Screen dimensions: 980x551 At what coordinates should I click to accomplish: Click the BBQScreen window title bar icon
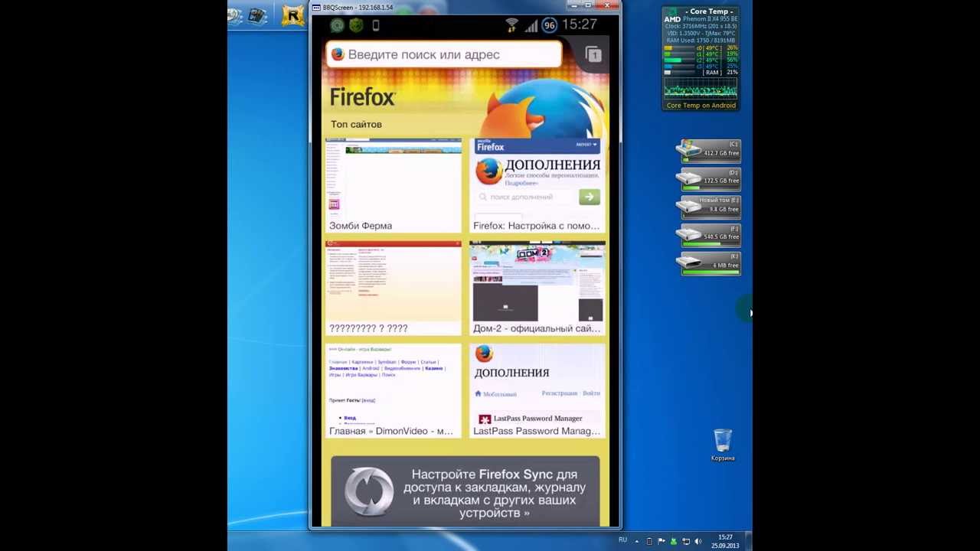tap(316, 7)
